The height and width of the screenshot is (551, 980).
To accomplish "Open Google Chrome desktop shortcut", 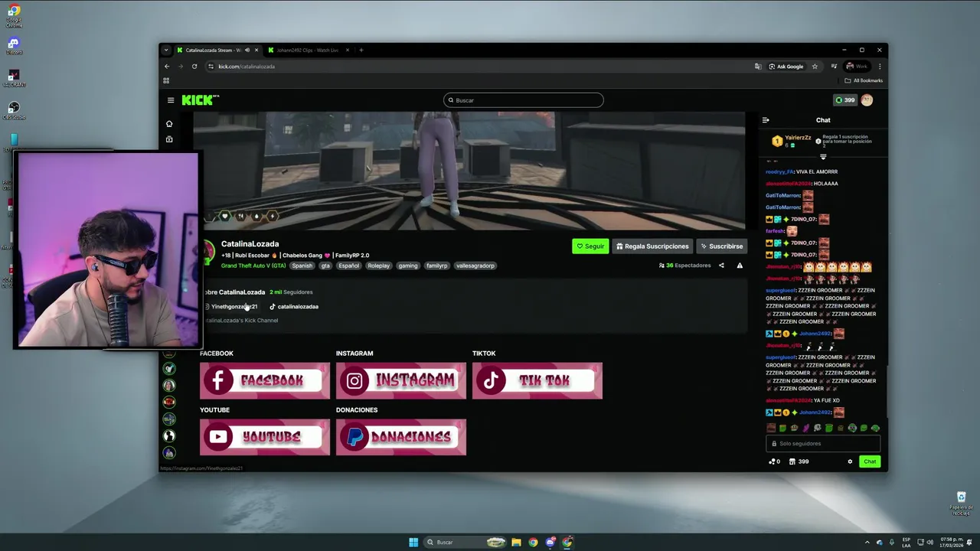I will pyautogui.click(x=14, y=15).
